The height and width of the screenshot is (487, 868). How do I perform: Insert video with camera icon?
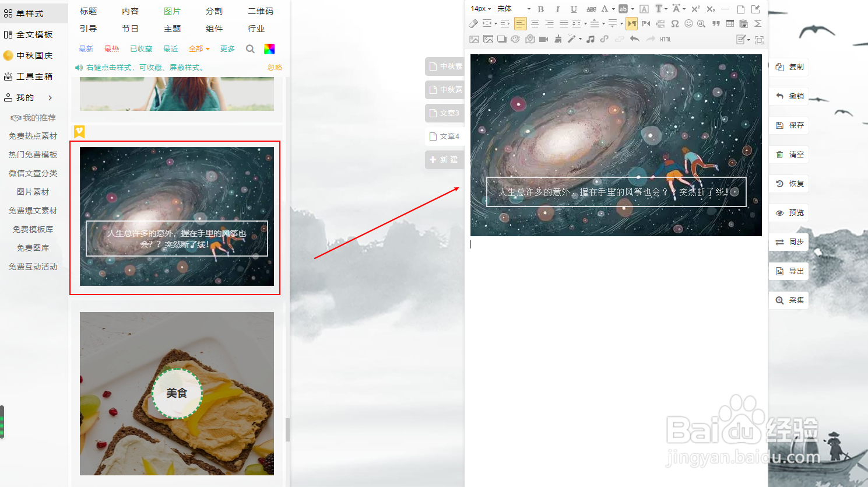(543, 39)
